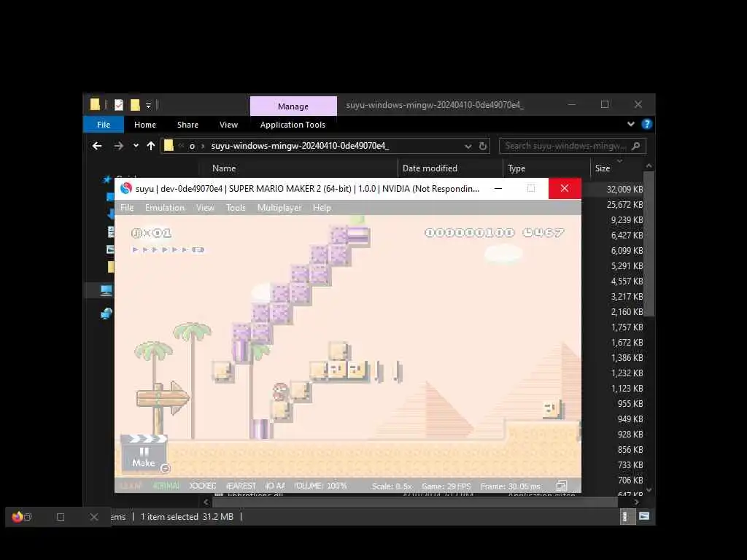This screenshot has height=560, width=747.
Task: Click the folder icon in address bar
Action: 169,146
